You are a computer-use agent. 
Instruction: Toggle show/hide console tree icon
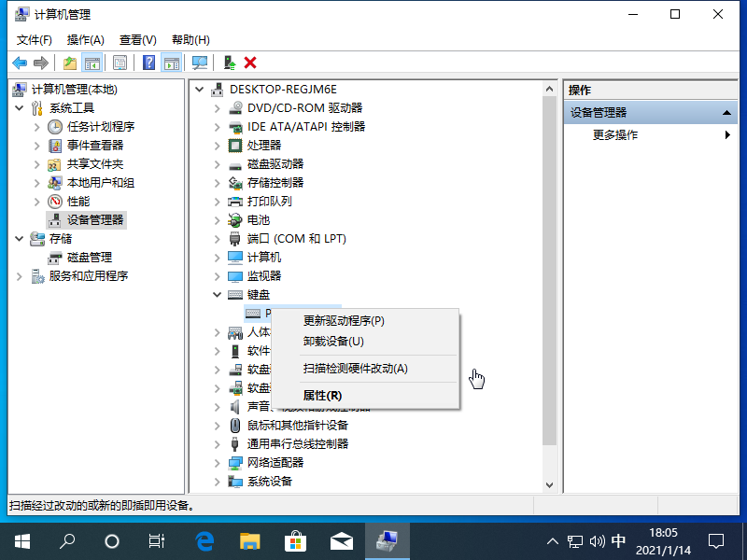[93, 63]
